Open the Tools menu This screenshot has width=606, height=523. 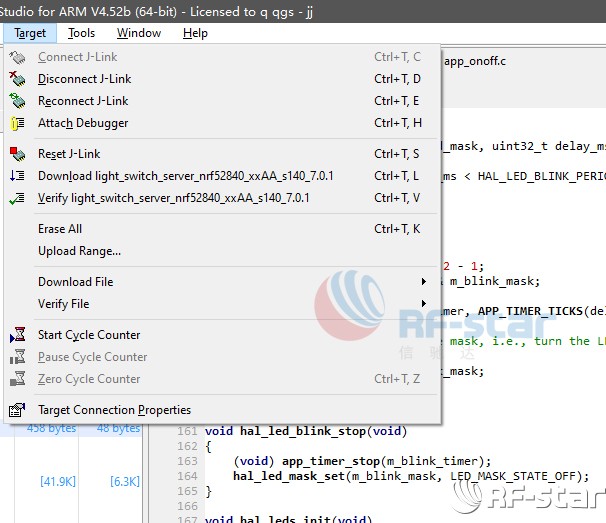pos(82,33)
